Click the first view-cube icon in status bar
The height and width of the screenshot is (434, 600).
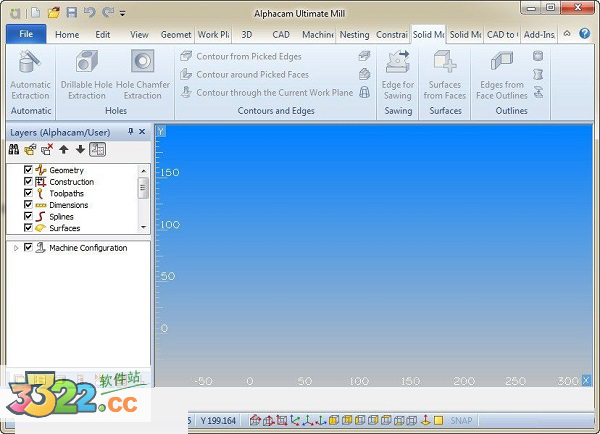pos(255,421)
